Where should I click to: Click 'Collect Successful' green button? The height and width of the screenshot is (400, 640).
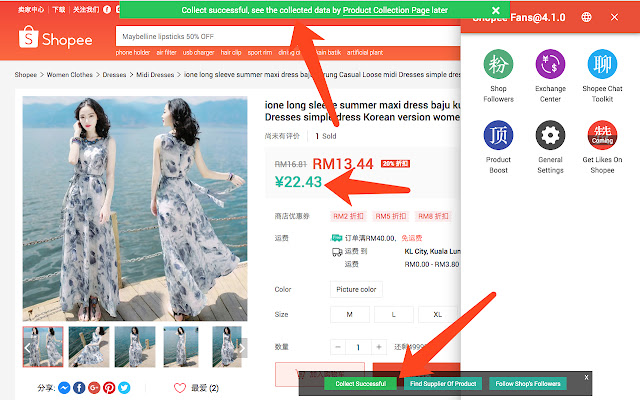(x=360, y=384)
